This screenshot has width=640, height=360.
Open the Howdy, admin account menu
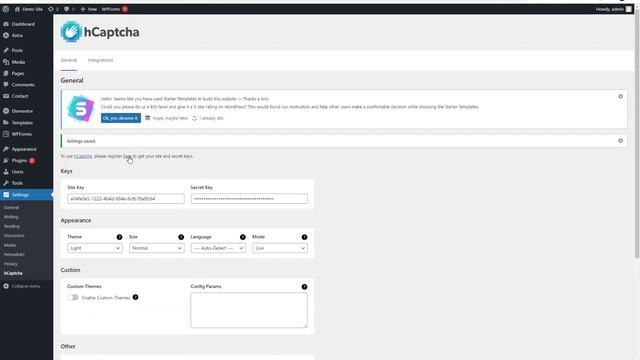[x=613, y=9]
